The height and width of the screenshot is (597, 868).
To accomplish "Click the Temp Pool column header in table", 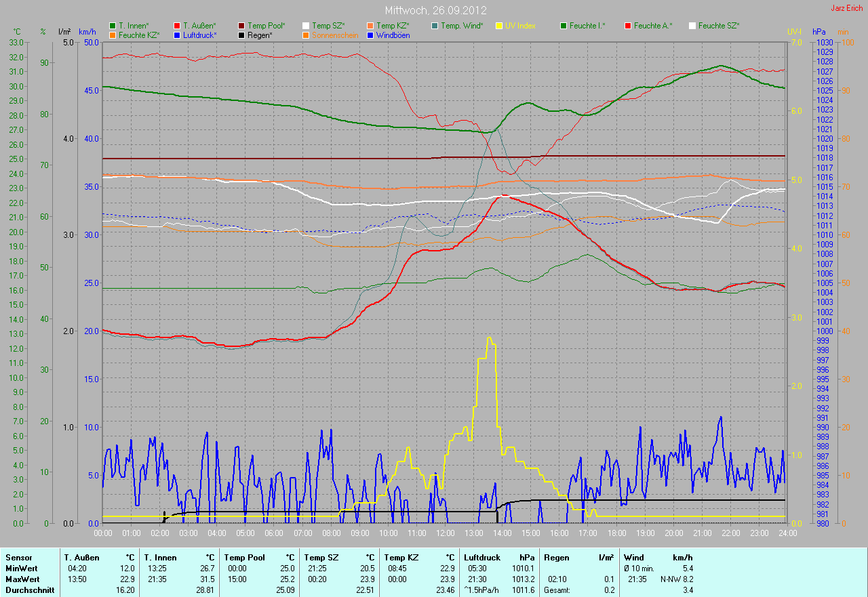I will pyautogui.click(x=243, y=557).
